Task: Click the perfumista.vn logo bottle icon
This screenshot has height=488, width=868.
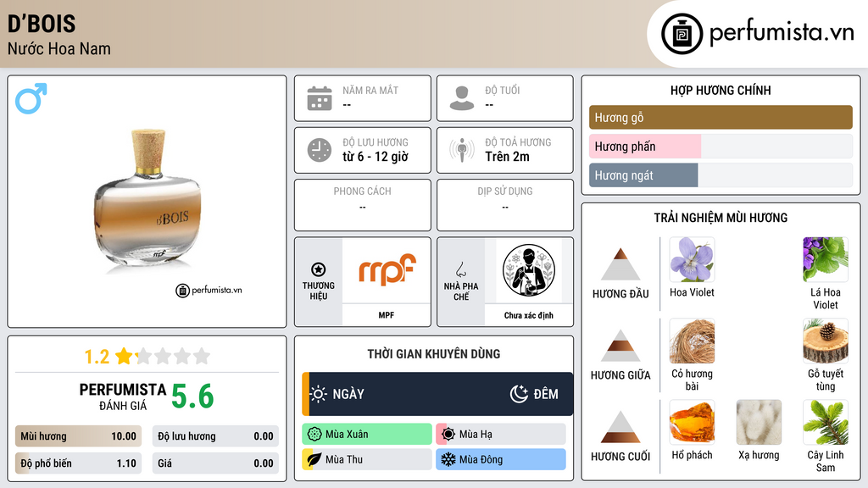Action: click(x=682, y=34)
